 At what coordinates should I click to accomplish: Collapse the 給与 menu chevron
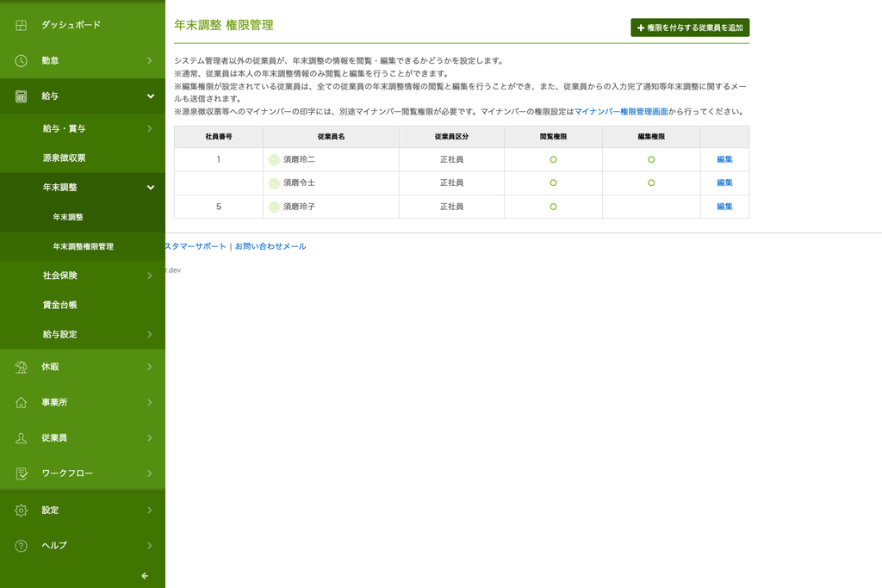pyautogui.click(x=151, y=96)
